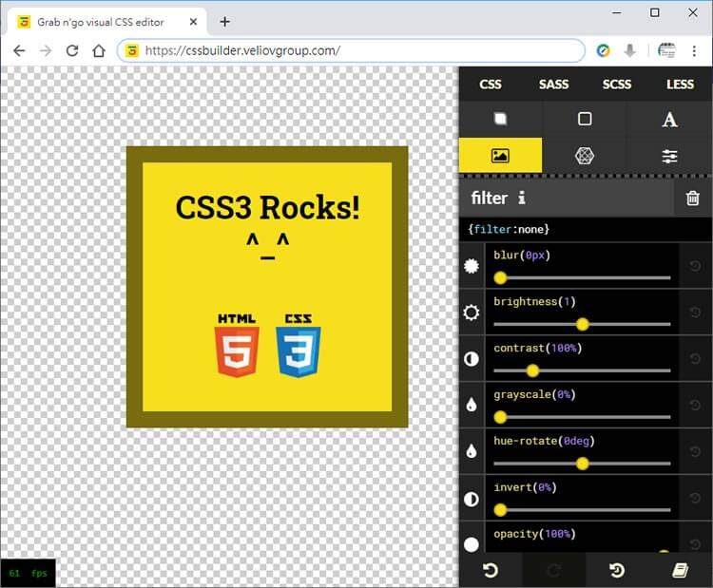Click the history clock icon in bottom toolbar
Viewport: 713px width, 588px height.
(x=617, y=570)
